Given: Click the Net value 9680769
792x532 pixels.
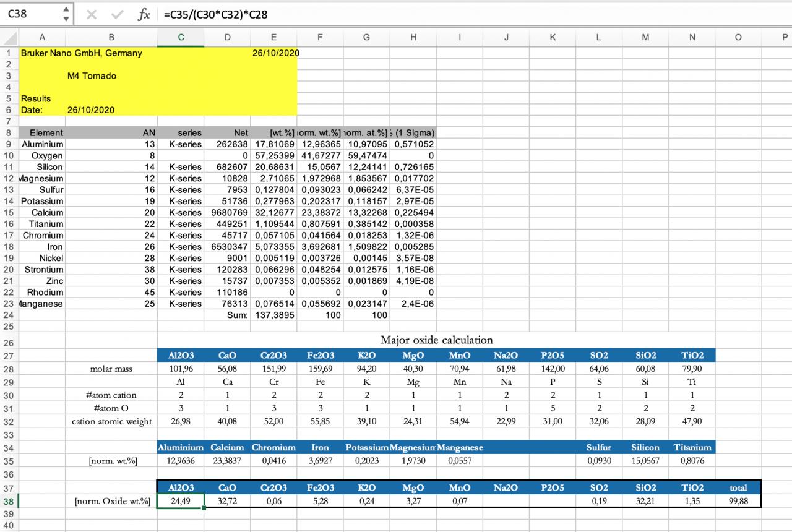Looking at the screenshot, I should coord(227,213).
